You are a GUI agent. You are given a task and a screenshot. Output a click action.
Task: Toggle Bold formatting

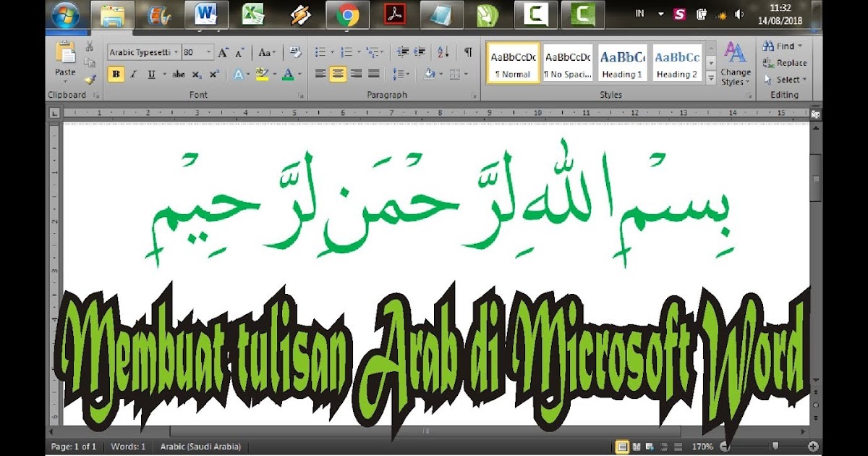pos(116,74)
